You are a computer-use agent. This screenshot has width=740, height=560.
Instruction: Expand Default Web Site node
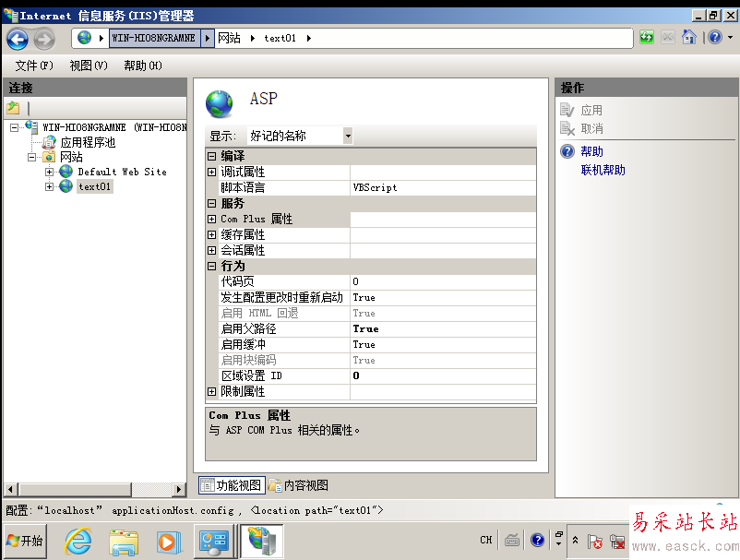tap(49, 173)
